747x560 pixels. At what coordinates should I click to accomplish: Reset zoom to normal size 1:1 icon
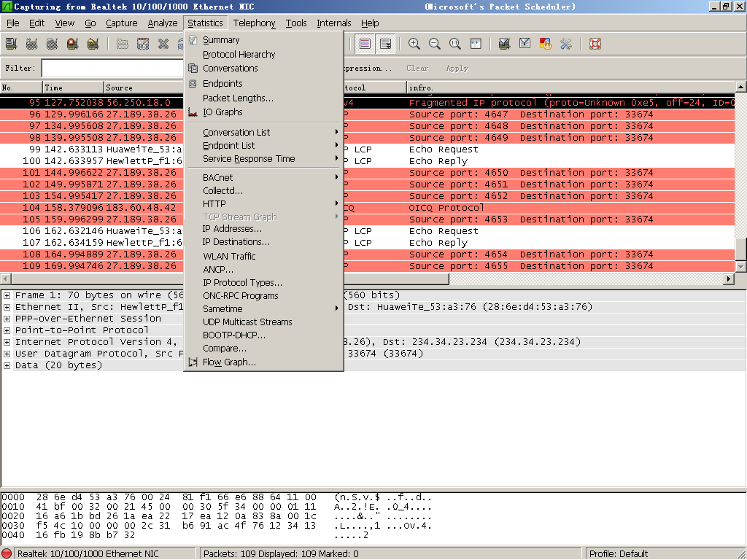[455, 44]
